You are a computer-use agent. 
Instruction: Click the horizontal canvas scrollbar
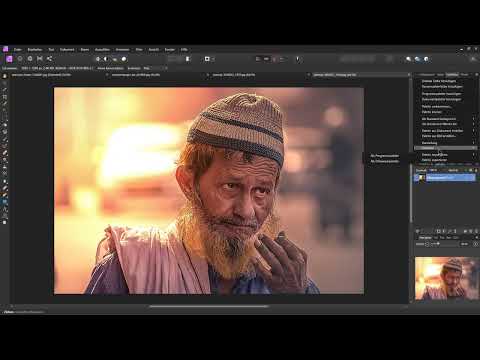[x=209, y=306]
